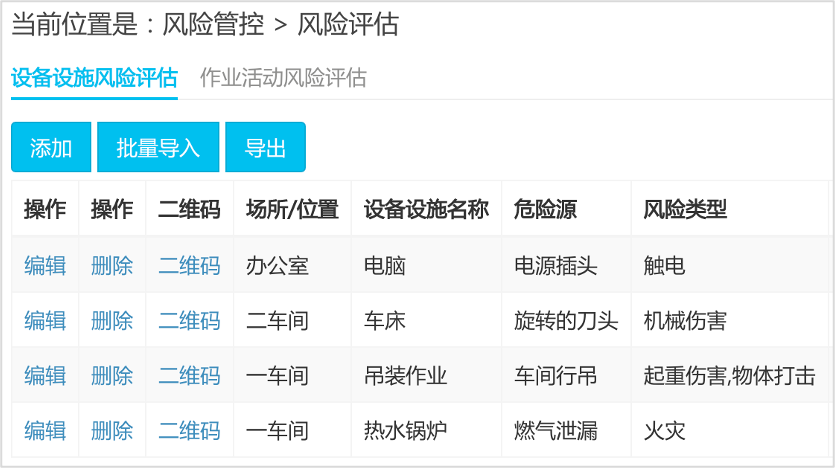
Task: Select the 旋转的刀头 cell
Action: (x=566, y=321)
